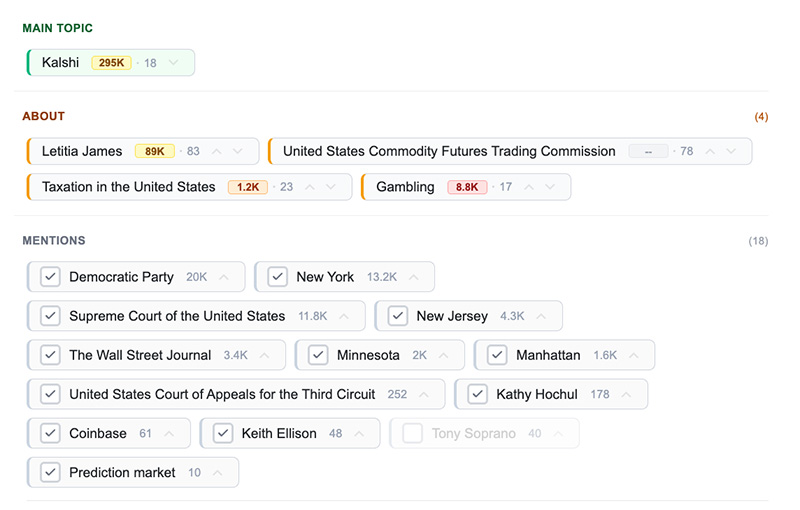Promote New Jersey with its up chevron
The width and height of the screenshot is (800, 510).
[x=541, y=316]
